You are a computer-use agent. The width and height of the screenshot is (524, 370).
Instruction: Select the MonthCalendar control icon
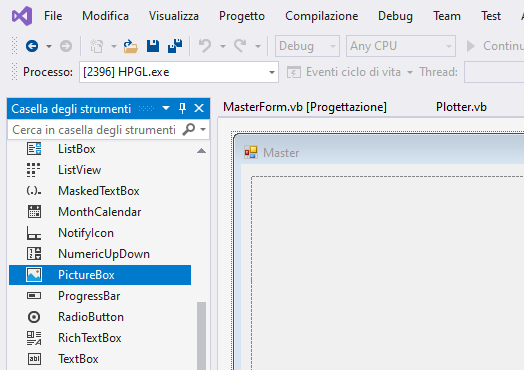click(x=34, y=212)
